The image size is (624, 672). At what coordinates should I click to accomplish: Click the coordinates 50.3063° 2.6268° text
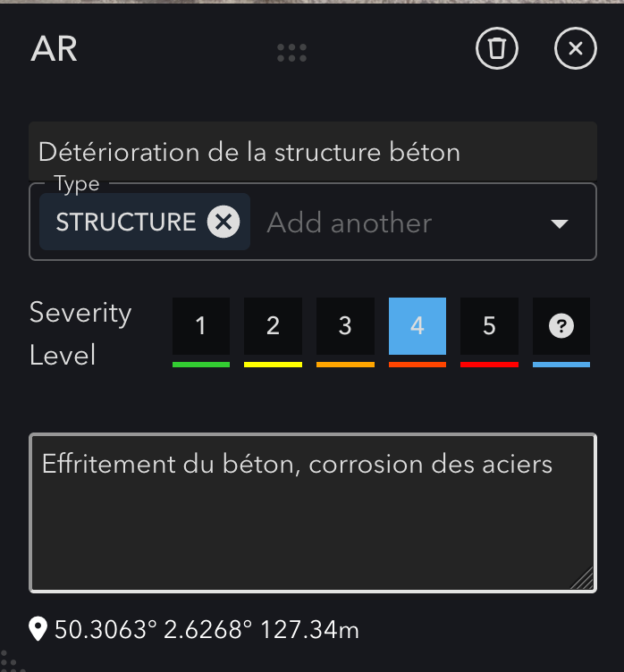tap(207, 630)
